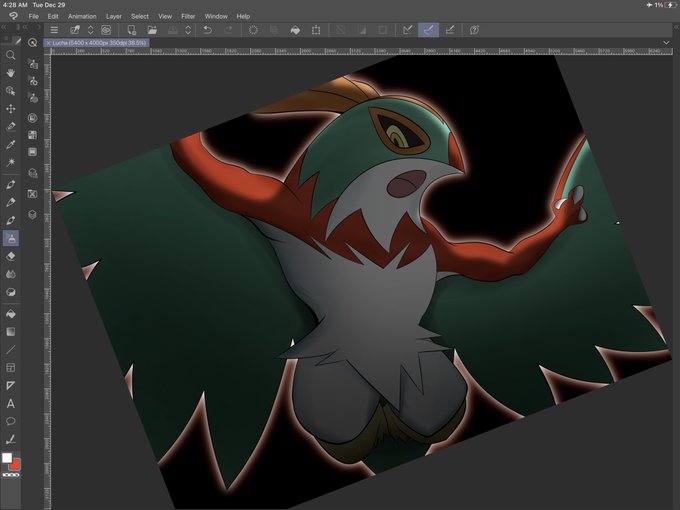Image resolution: width=680 pixels, height=510 pixels.
Task: Select the Brush tool
Action: [10, 220]
